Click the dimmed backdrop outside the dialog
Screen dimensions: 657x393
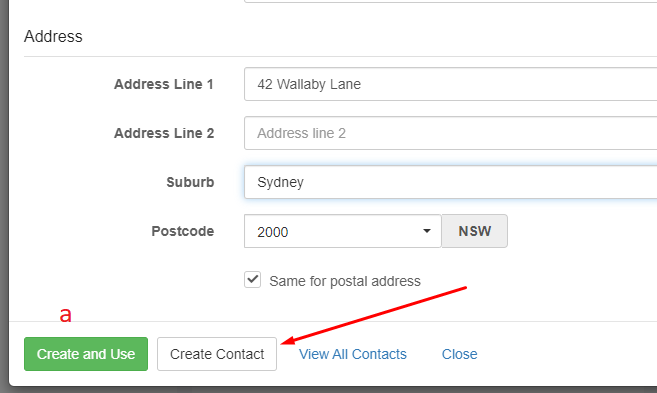(x=4, y=196)
